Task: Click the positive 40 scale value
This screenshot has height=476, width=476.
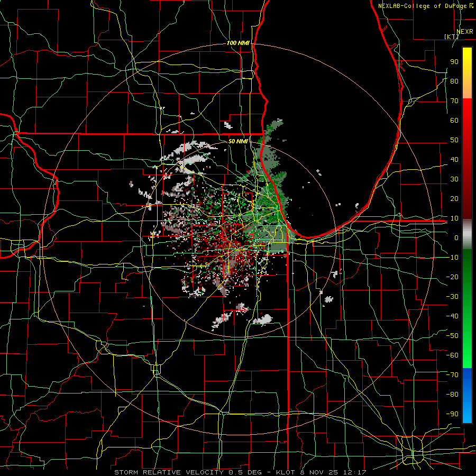Action: click(x=454, y=159)
